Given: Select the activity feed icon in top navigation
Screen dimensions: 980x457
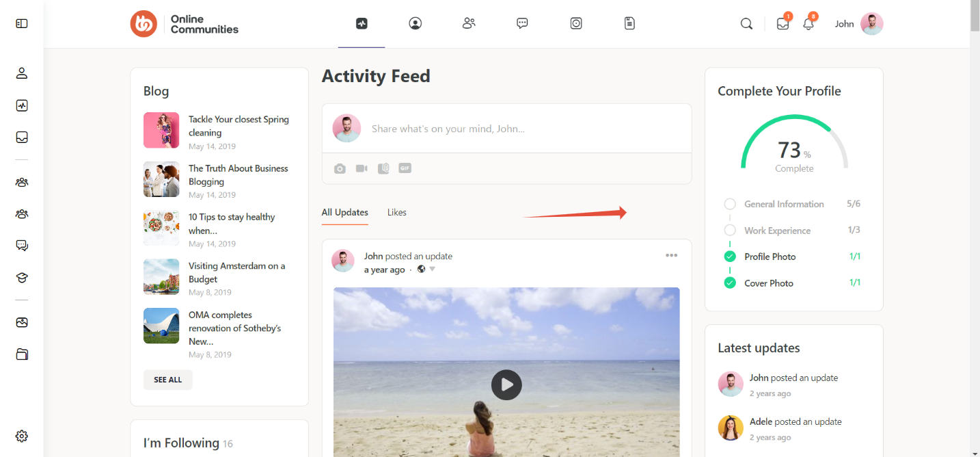Looking at the screenshot, I should 362,23.
